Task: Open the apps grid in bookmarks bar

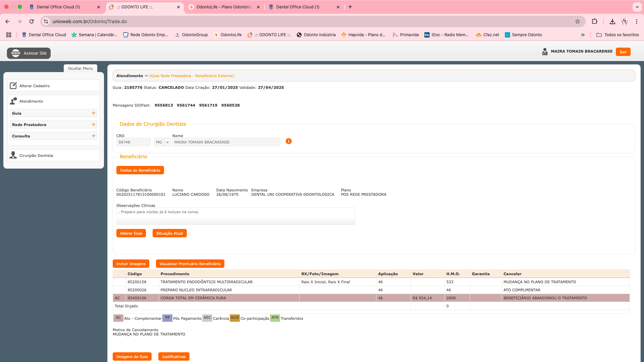Action: pyautogui.click(x=9, y=35)
